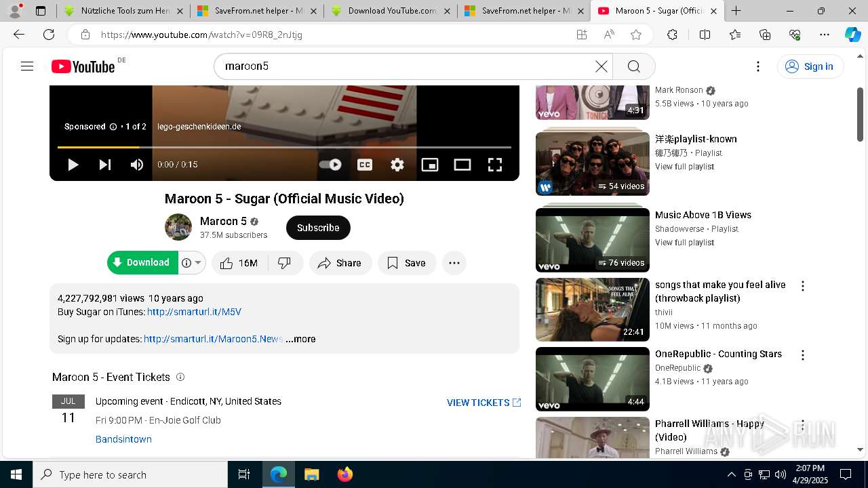This screenshot has width=868, height=488.
Task: Focus the maroon5 search field
Action: click(x=407, y=66)
